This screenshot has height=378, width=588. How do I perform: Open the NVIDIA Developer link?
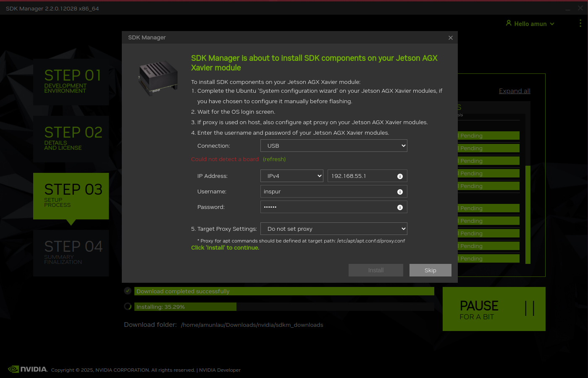tap(220, 370)
